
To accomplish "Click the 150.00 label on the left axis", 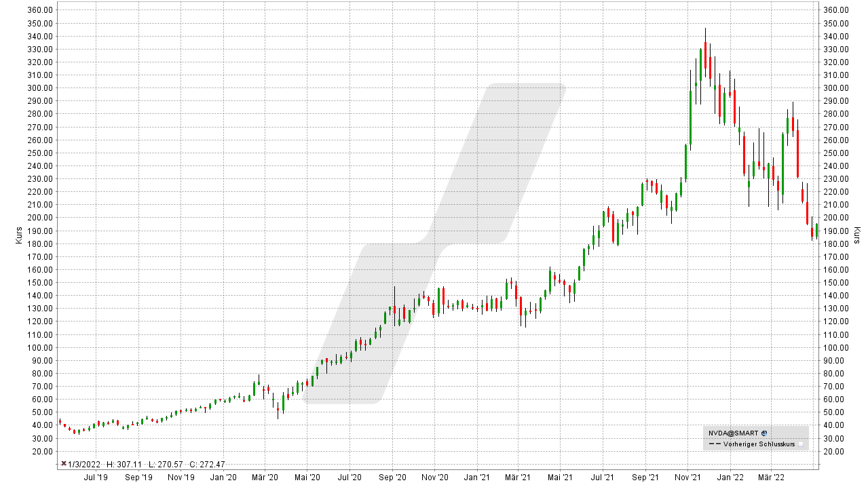I will (40, 283).
